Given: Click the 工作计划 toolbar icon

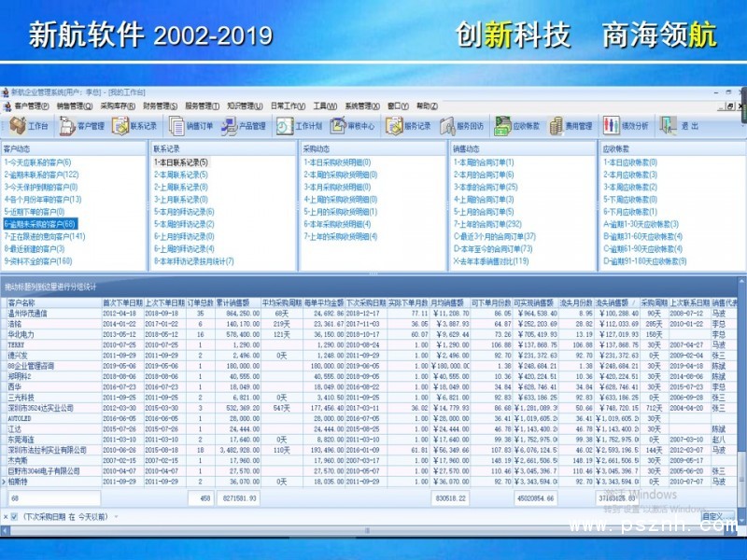Looking at the screenshot, I should click(301, 126).
